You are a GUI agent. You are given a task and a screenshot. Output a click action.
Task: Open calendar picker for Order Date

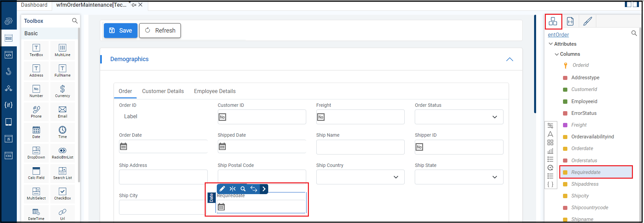pyautogui.click(x=124, y=146)
